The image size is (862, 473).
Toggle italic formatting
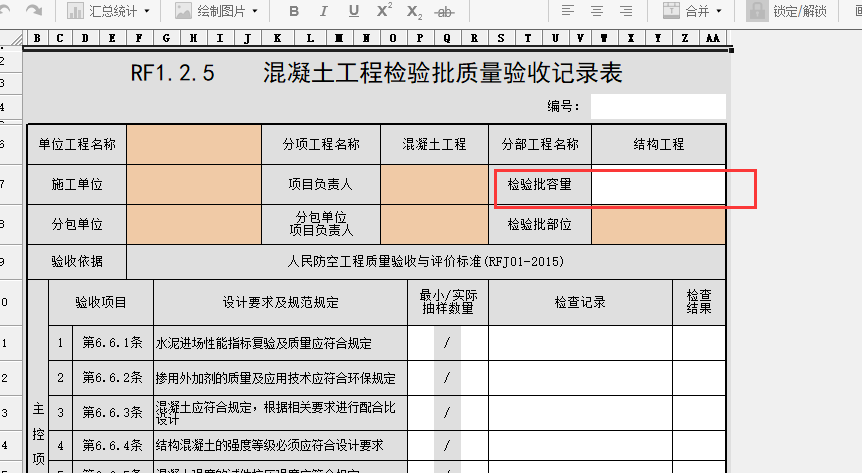click(x=324, y=11)
